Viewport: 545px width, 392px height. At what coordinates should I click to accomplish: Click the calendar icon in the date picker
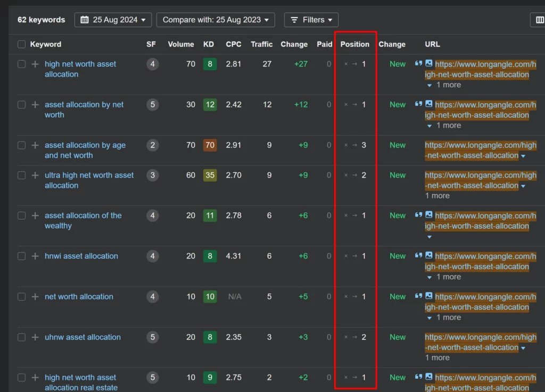[x=85, y=20]
